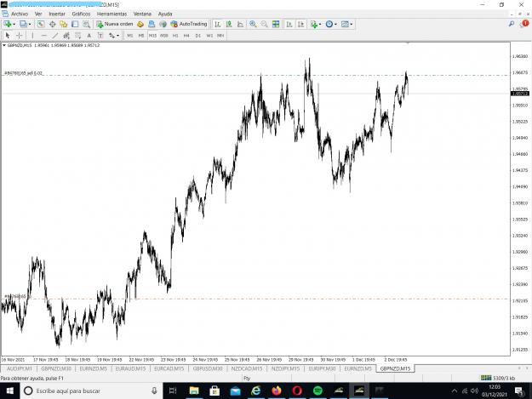Expand the New Chart dropdown arrow
Image resolution: width=532 pixels, height=399 pixels.
pos(14,25)
